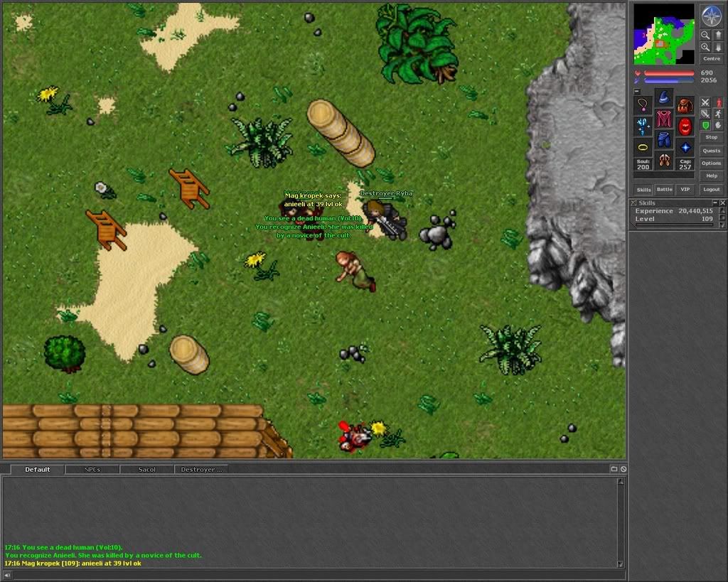728x582 pixels.
Task: Click the ignore list icon in chat
Action: click(x=623, y=469)
